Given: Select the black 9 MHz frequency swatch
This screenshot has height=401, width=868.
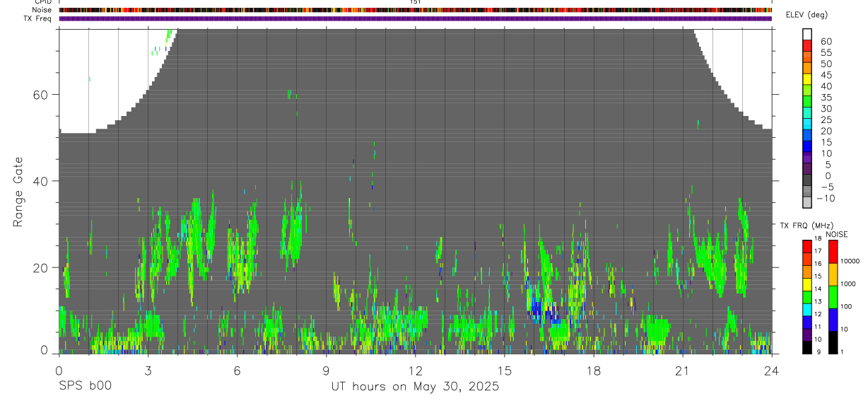Looking at the screenshot, I should [807, 347].
